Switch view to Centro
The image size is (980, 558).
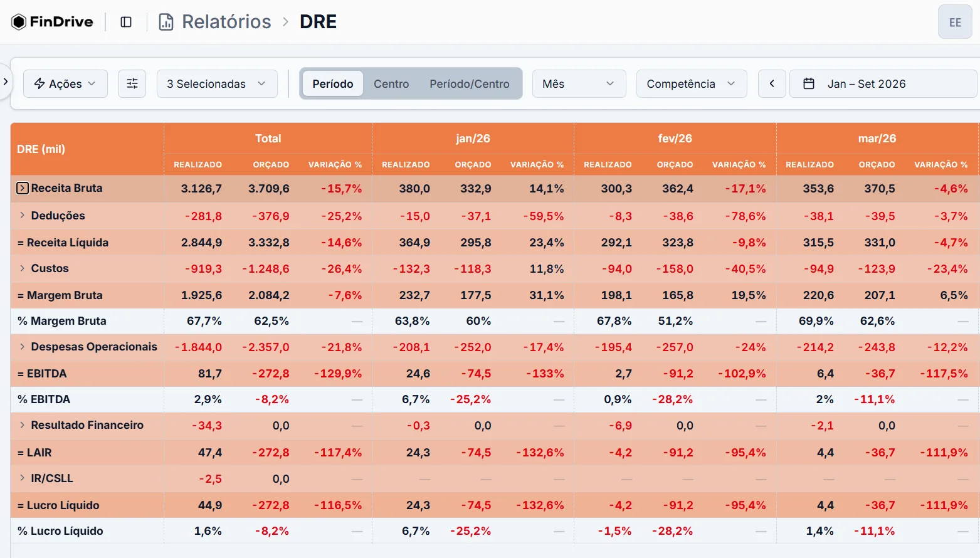tap(391, 83)
